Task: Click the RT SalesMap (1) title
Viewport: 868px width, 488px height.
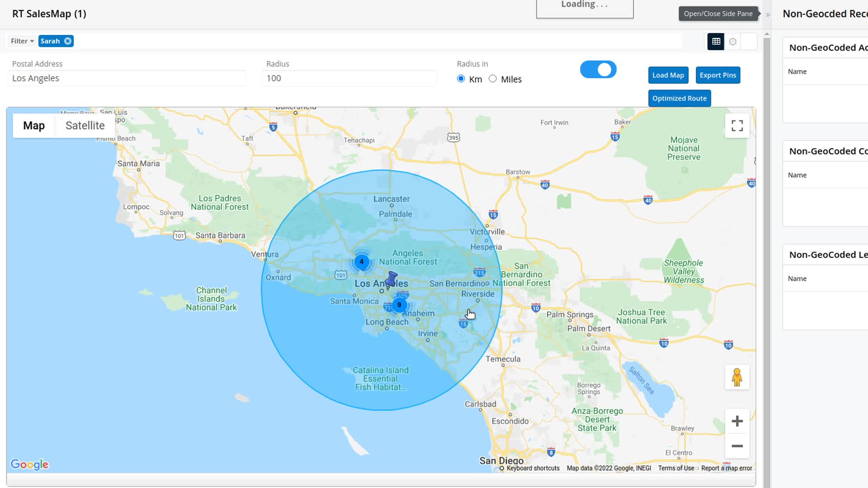Action: point(49,14)
